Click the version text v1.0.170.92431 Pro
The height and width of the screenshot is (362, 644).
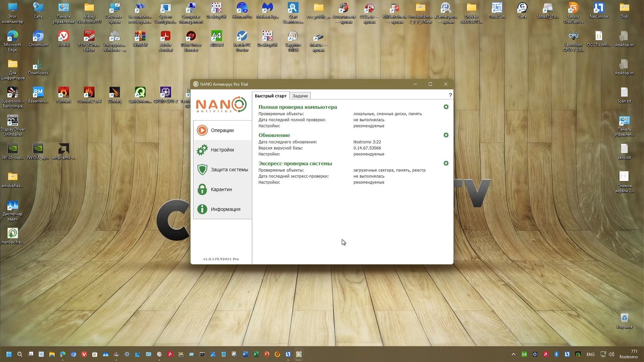pyautogui.click(x=221, y=259)
